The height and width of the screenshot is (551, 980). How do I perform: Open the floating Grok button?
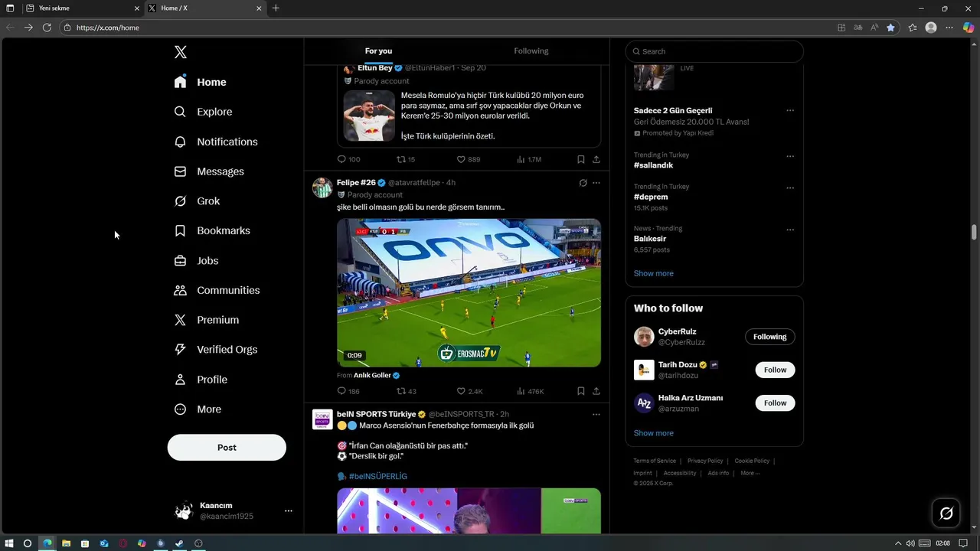946,514
